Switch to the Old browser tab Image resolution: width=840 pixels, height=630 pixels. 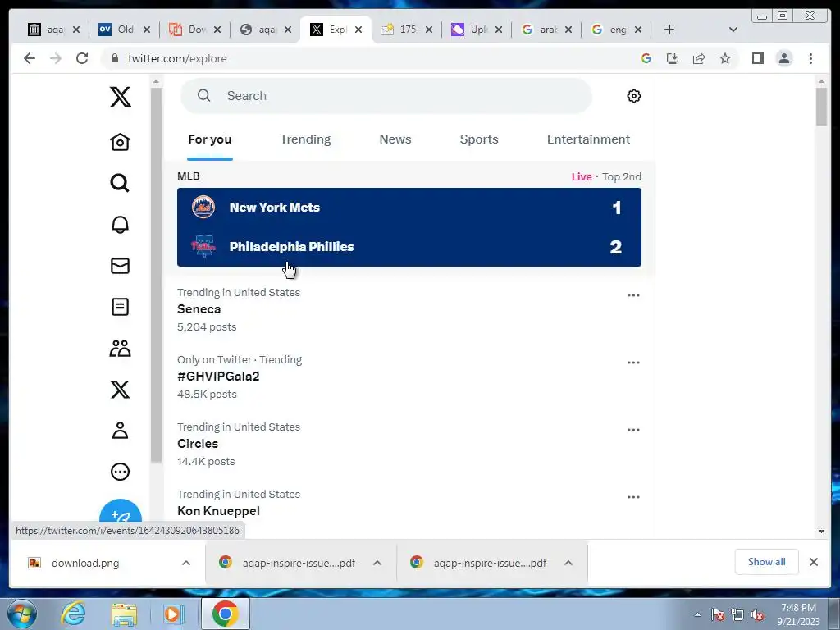[x=125, y=30]
